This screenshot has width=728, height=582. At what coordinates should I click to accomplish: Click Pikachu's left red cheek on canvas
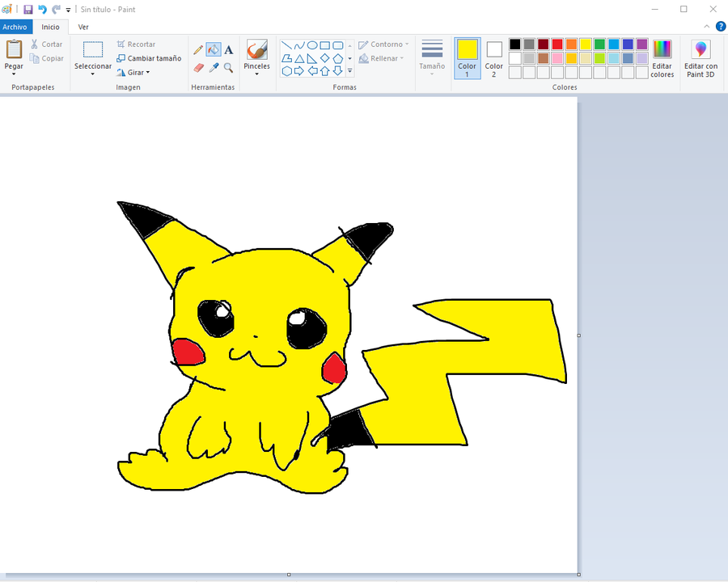click(188, 352)
